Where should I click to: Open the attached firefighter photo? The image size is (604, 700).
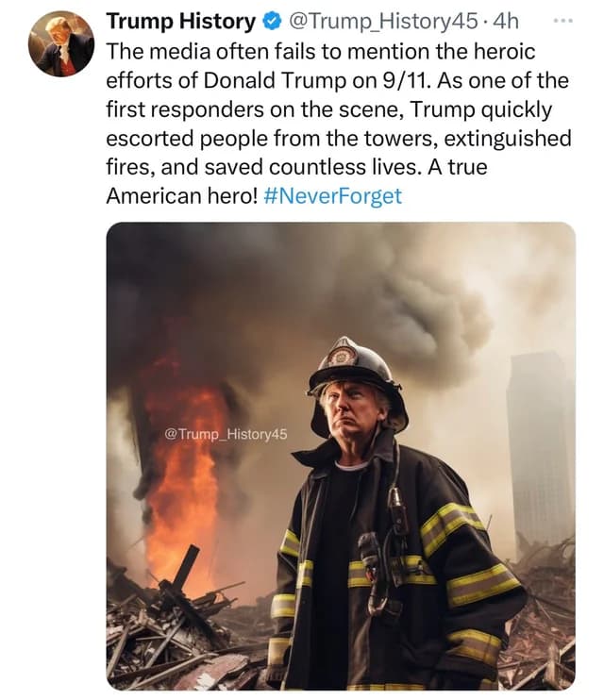pyautogui.click(x=341, y=456)
